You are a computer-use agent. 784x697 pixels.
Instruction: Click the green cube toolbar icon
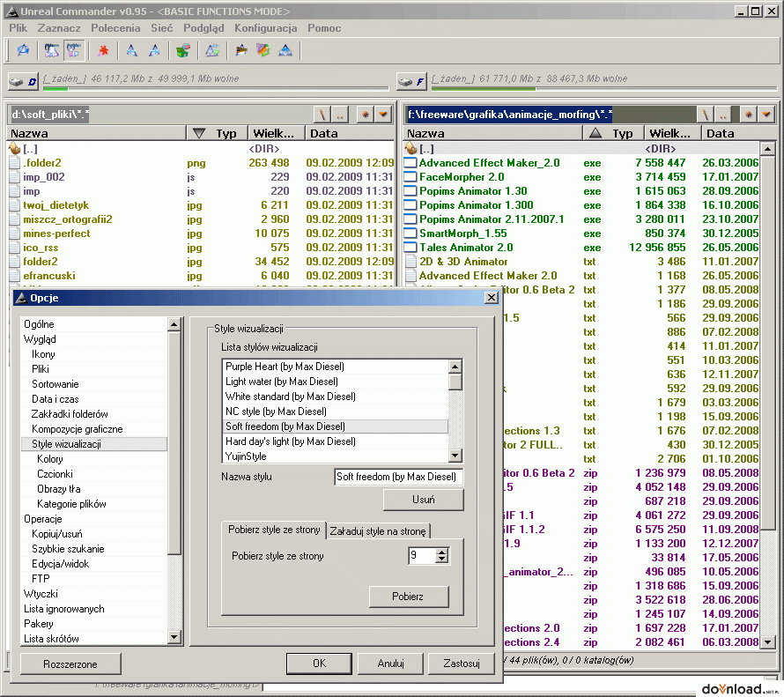click(x=183, y=50)
